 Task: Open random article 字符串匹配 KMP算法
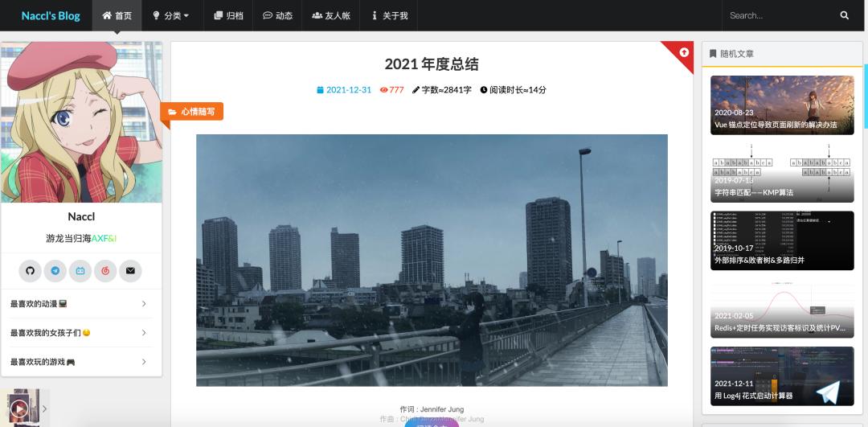pos(782,173)
